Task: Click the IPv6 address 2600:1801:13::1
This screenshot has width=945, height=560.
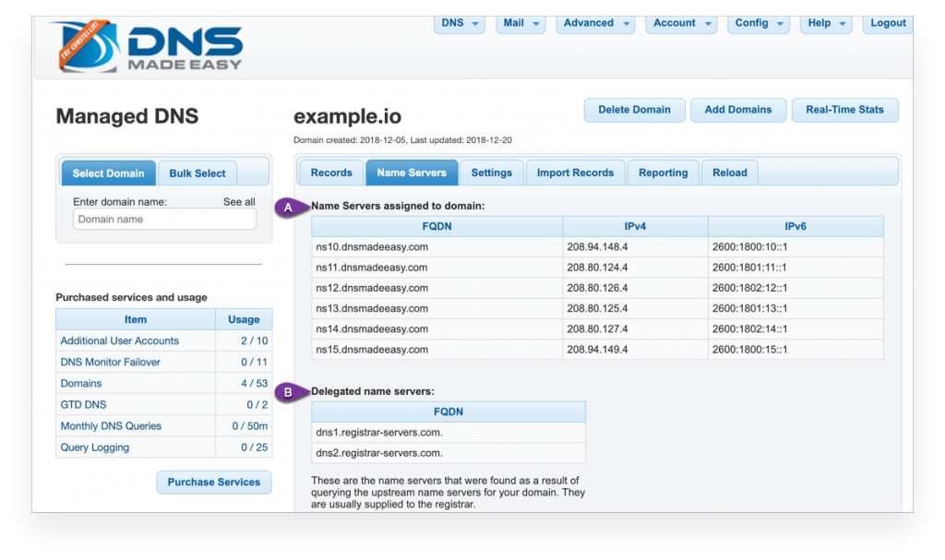Action: tap(749, 308)
